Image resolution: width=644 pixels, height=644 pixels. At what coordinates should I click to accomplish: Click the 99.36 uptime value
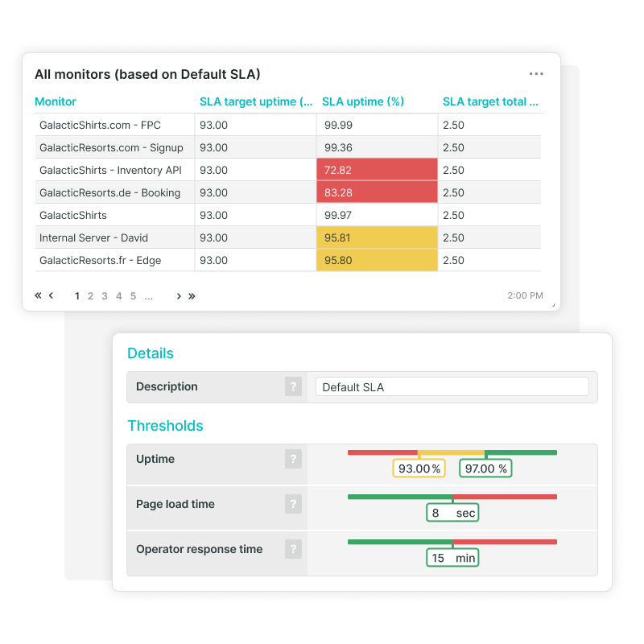point(338,147)
